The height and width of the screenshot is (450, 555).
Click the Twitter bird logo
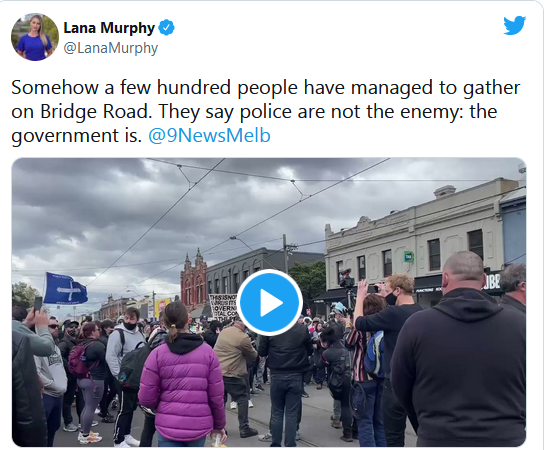[515, 25]
